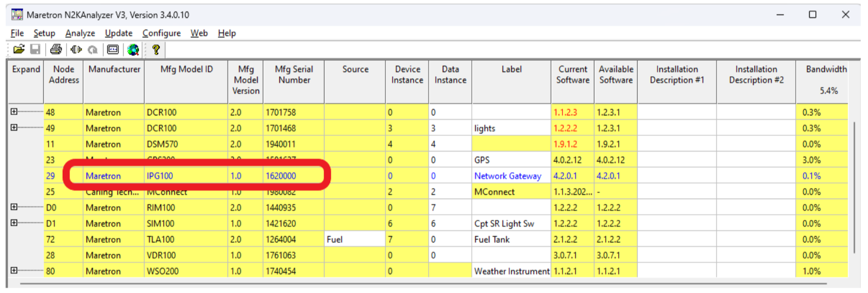
Task: Click the greyed save disk icon
Action: (x=35, y=49)
